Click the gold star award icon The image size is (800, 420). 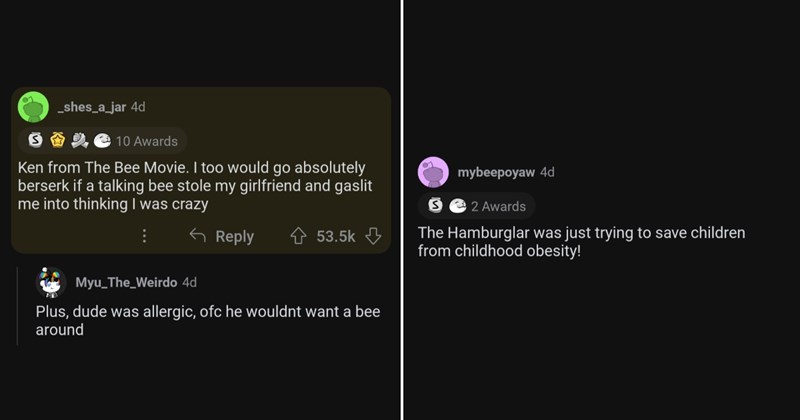pyautogui.click(x=59, y=141)
